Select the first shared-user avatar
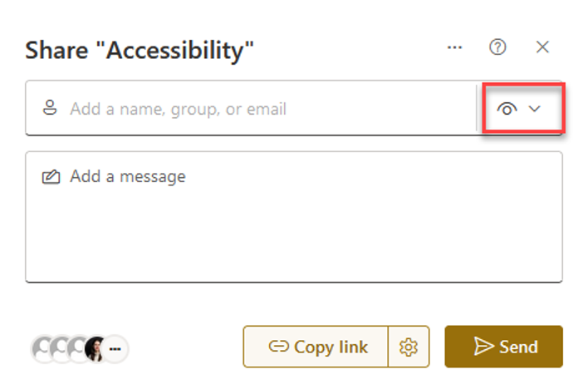 (x=42, y=349)
